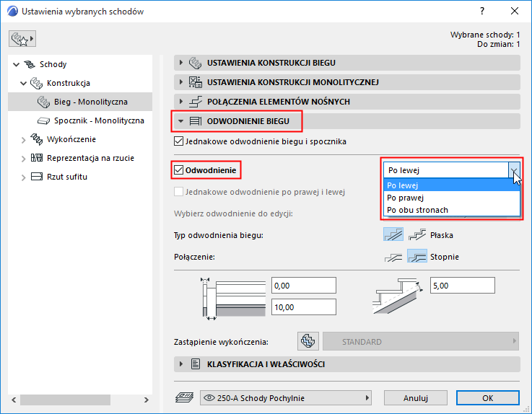Choose Po obu stronach option
The width and height of the screenshot is (532, 414).
452,210
